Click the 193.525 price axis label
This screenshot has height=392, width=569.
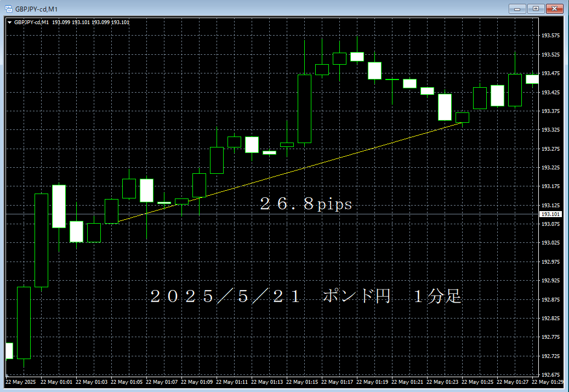[550, 54]
